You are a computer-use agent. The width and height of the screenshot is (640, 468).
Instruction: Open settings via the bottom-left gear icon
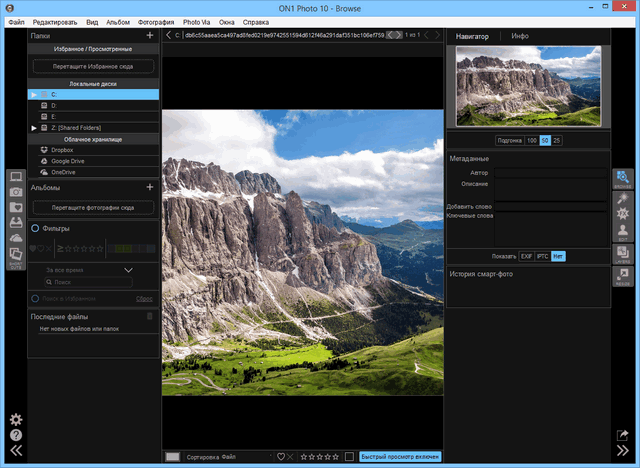15,419
